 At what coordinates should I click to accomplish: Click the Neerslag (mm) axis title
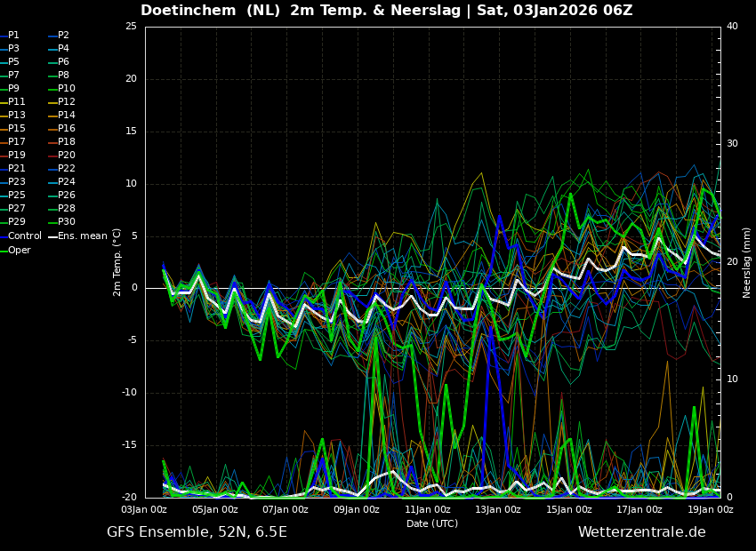746,262
